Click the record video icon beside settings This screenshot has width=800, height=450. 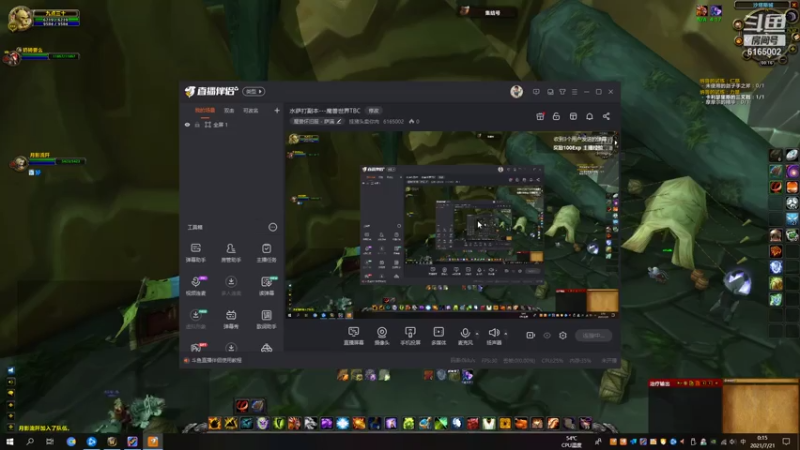point(531,335)
